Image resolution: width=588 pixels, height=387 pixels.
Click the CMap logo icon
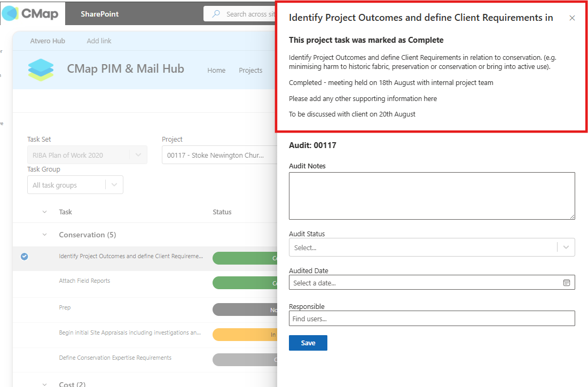[10, 14]
